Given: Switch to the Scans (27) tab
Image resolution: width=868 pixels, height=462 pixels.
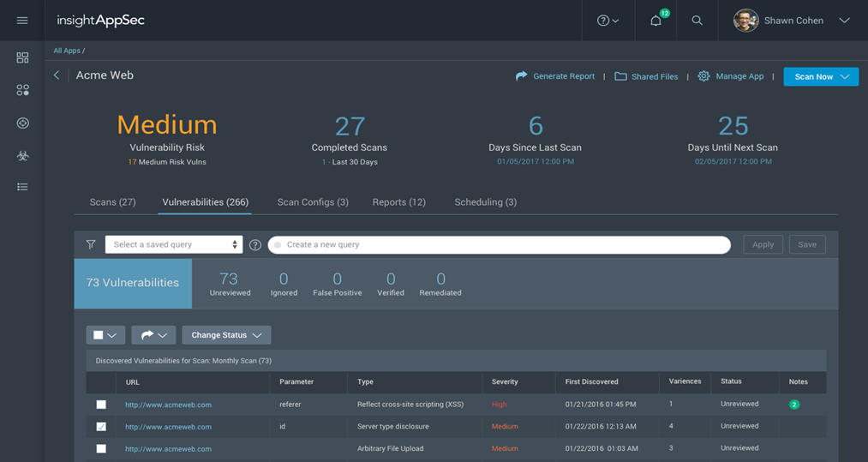Looking at the screenshot, I should [x=112, y=202].
